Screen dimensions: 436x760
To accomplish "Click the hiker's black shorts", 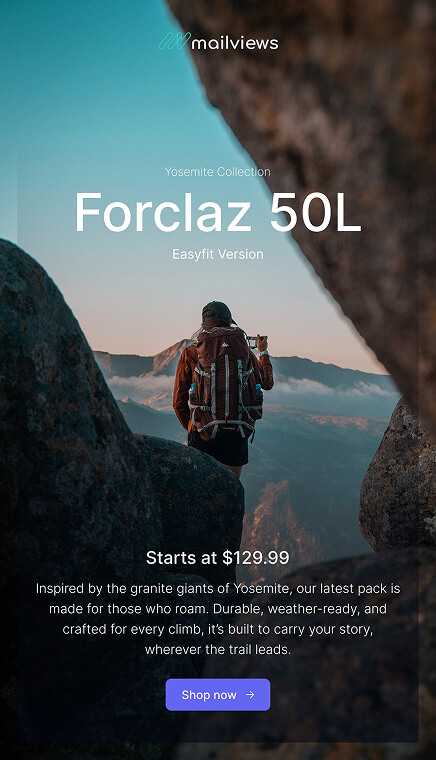I will [x=219, y=448].
